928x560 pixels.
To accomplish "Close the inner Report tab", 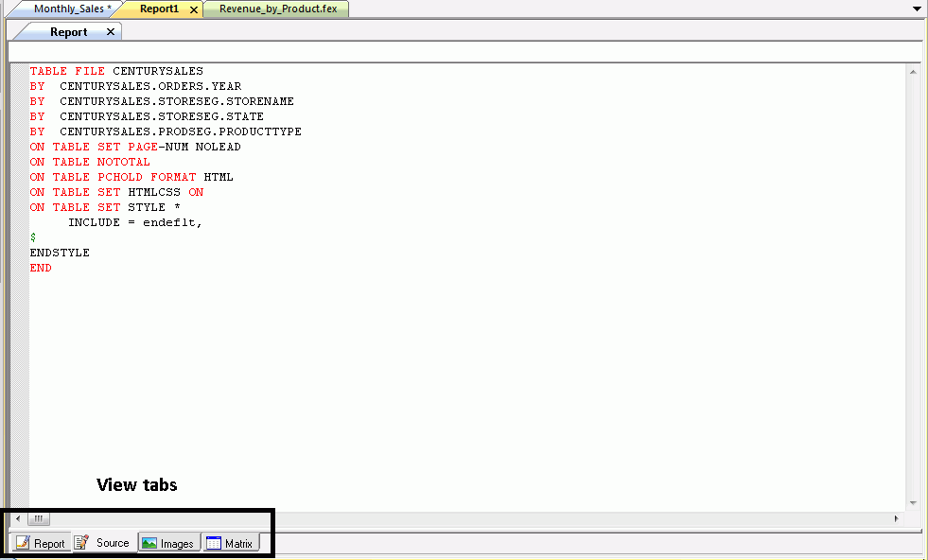I will pos(110,32).
